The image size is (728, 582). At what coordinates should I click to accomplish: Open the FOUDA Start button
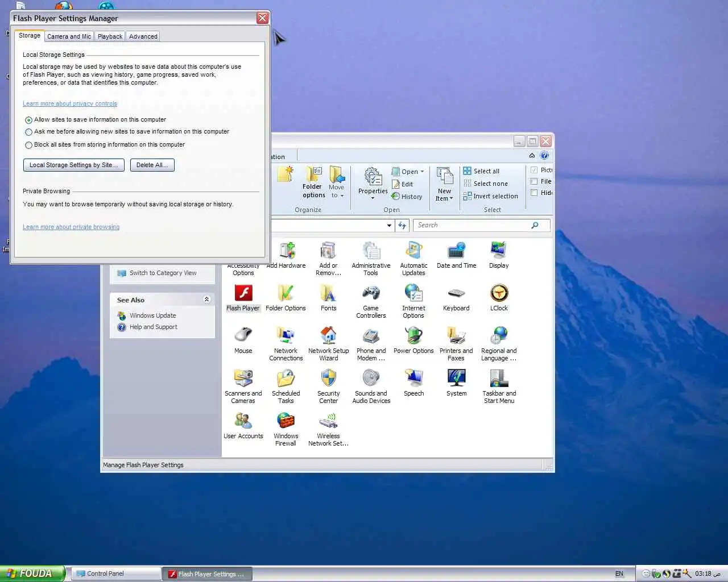pos(32,573)
